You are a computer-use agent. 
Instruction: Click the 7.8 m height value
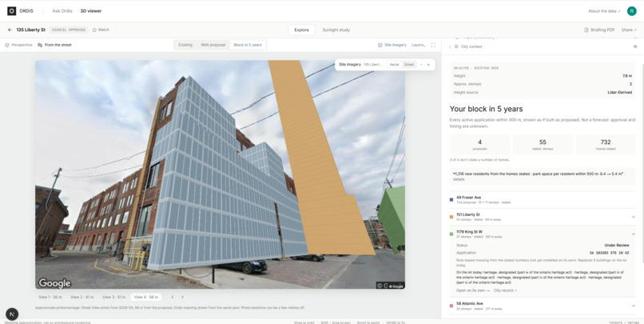point(627,76)
